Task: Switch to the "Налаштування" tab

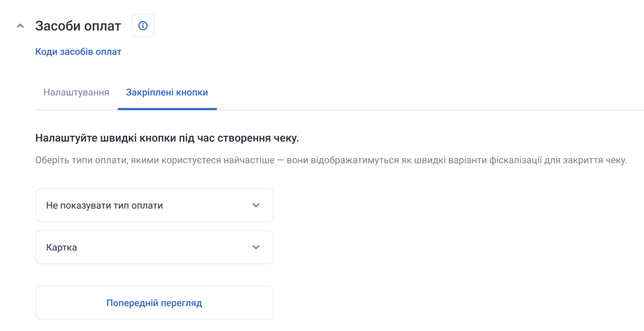Action: [76, 92]
